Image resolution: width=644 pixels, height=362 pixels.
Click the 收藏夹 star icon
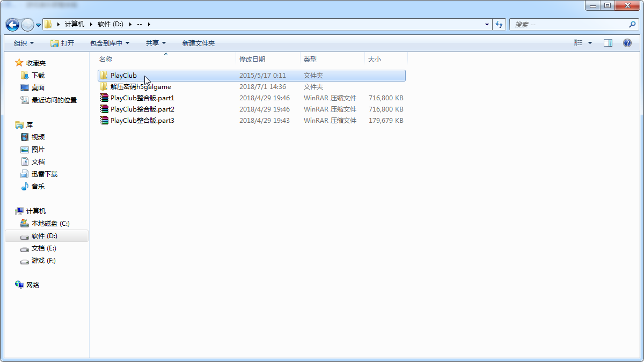tap(19, 63)
